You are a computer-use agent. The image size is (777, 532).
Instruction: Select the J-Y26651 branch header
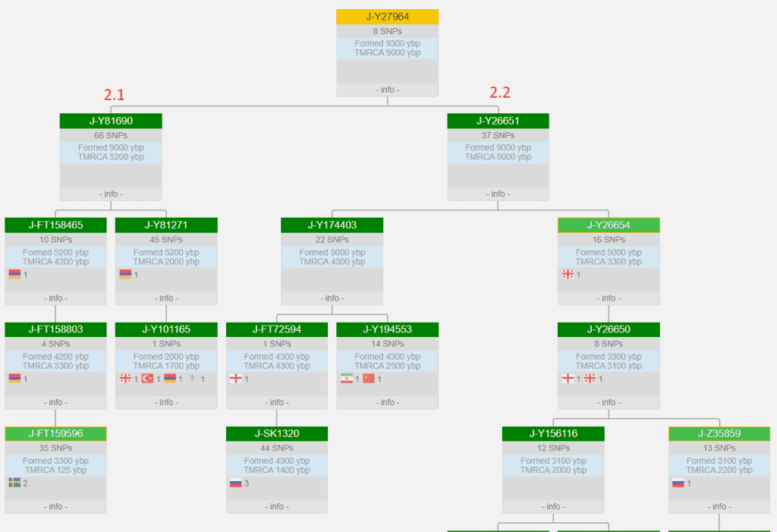pos(498,121)
